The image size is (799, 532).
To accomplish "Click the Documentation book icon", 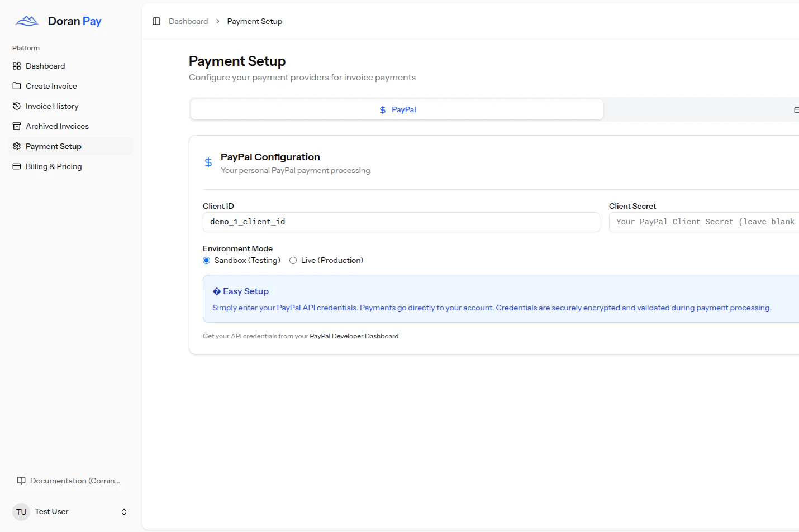I will tap(21, 480).
